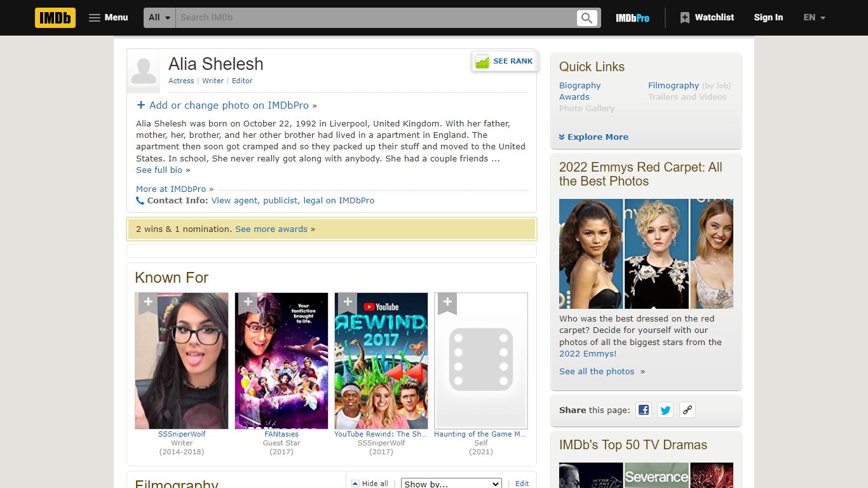The height and width of the screenshot is (488, 868).
Task: Open IMDbPro from the header
Action: pos(632,18)
